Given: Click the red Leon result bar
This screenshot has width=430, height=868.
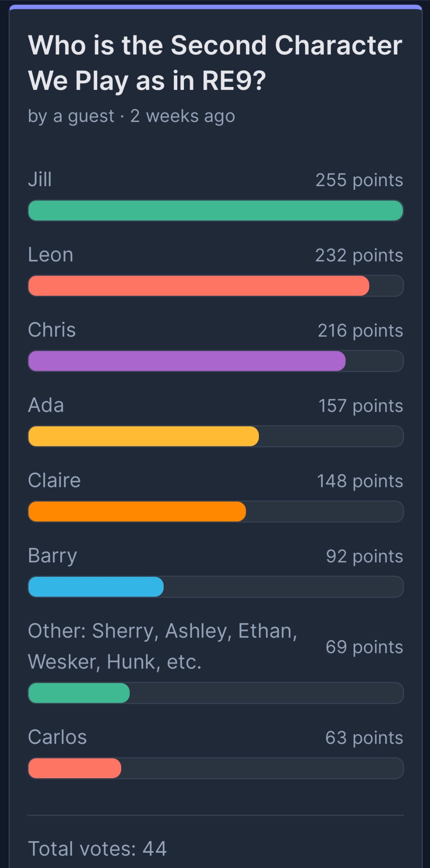Looking at the screenshot, I should [x=199, y=286].
